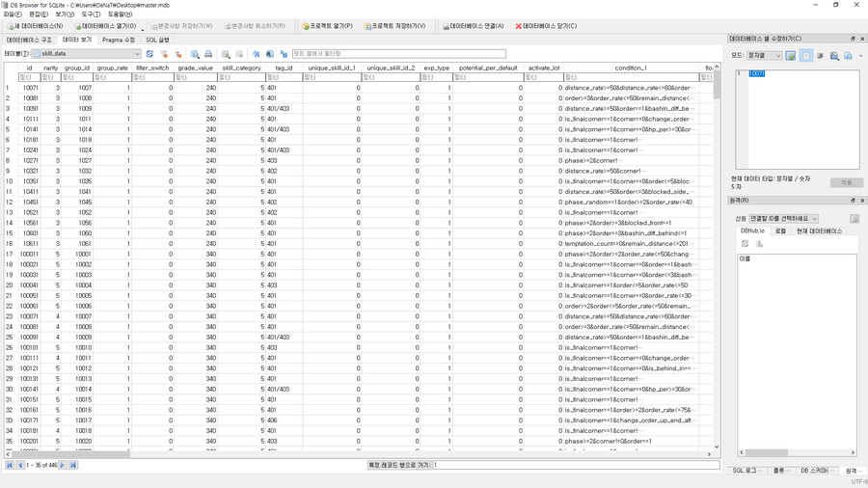Click the skill_category column header
Screen dimensions: 868x488
241,68
